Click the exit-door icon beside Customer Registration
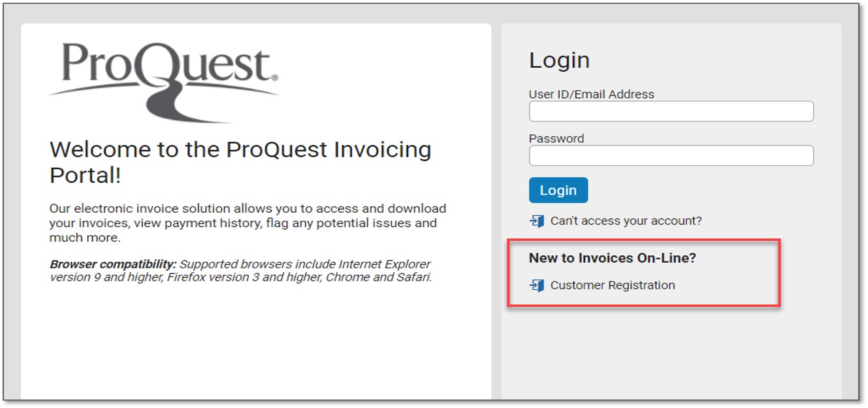868x408 pixels. 538,285
